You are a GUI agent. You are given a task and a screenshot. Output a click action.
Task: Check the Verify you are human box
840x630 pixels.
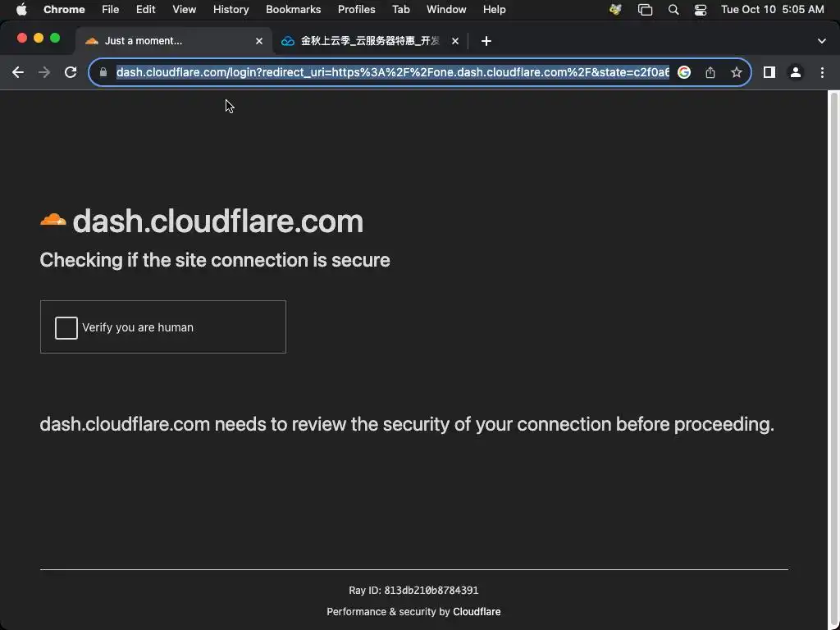[x=66, y=328]
